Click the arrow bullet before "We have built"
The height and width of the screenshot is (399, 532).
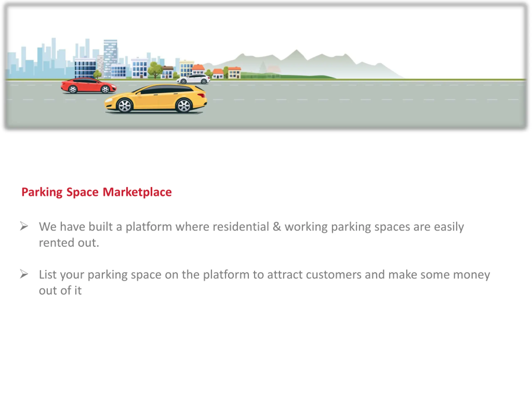click(24, 226)
